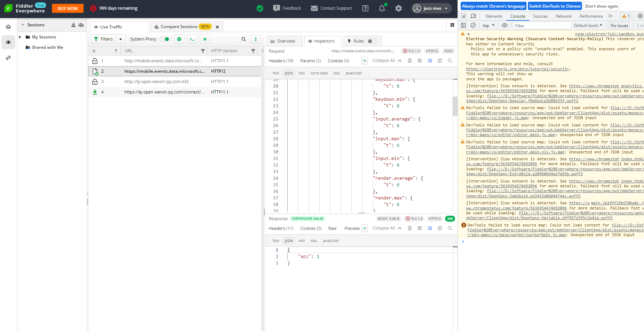Switch to the Compare Sessions tab
Viewport: 644px width, 331px height.
[x=187, y=27]
